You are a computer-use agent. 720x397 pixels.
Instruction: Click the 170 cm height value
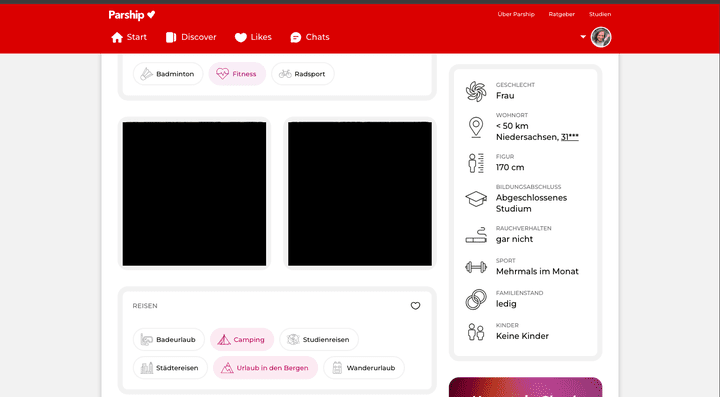tap(510, 168)
